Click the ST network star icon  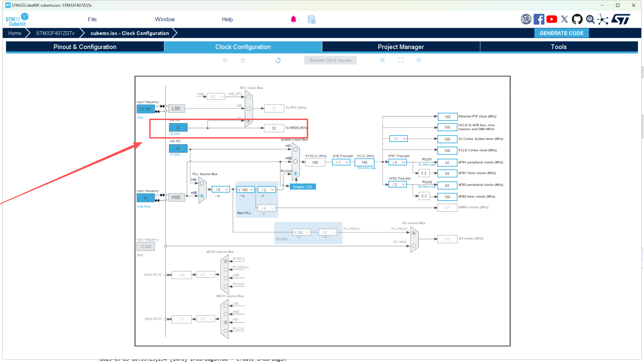point(603,19)
